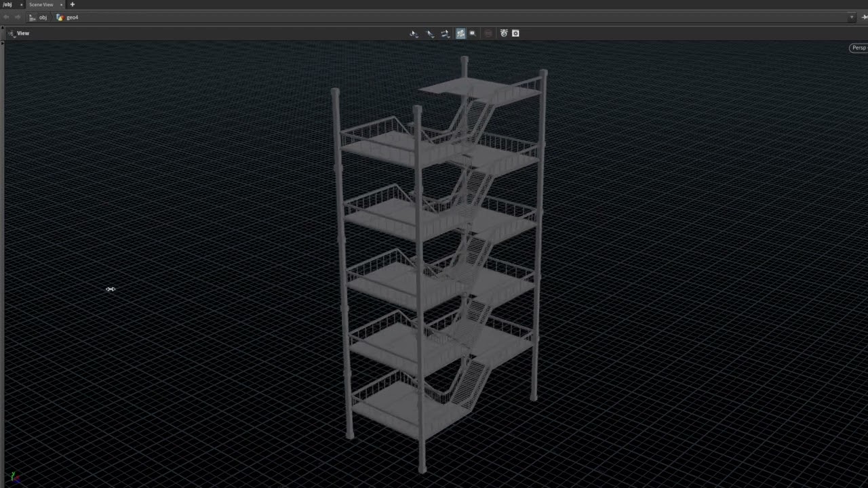Image resolution: width=868 pixels, height=488 pixels.
Task: Toggle the rightmost viewport options square icon
Action: point(515,33)
